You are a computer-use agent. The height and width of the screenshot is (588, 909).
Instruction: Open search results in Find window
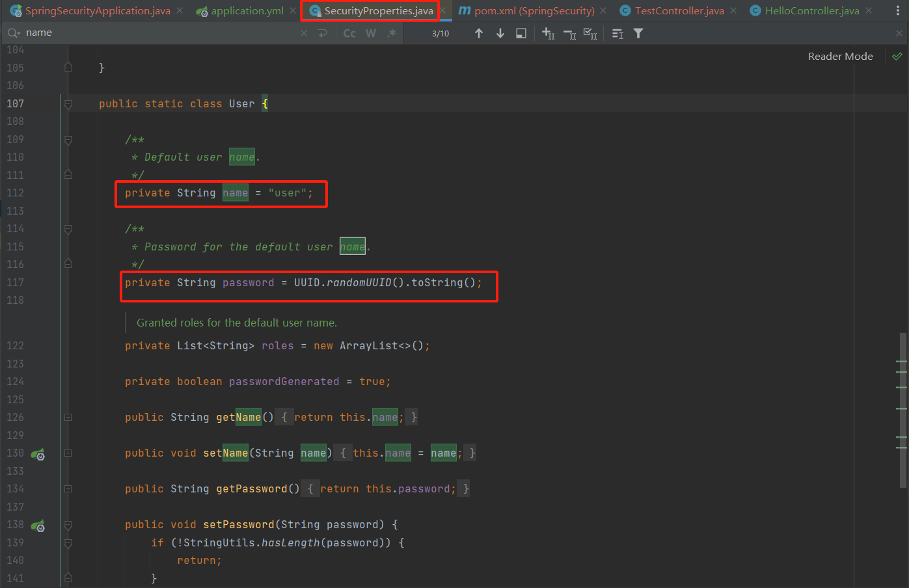tap(617, 34)
